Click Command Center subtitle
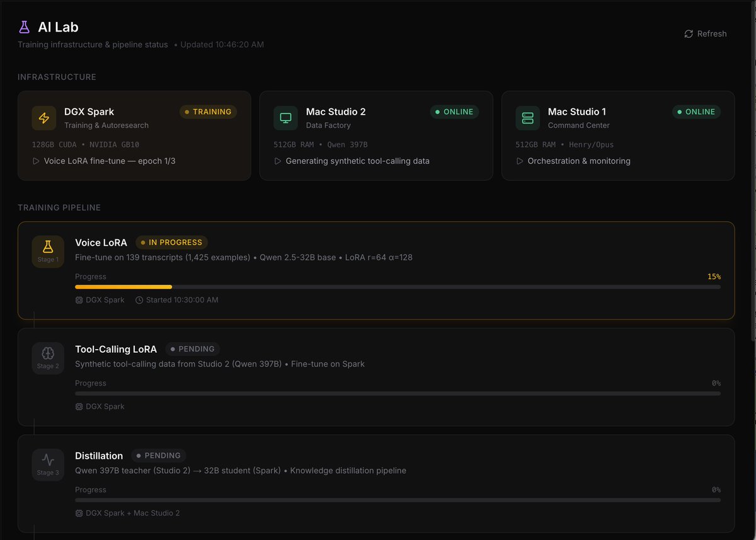The image size is (756, 540). 579,125
